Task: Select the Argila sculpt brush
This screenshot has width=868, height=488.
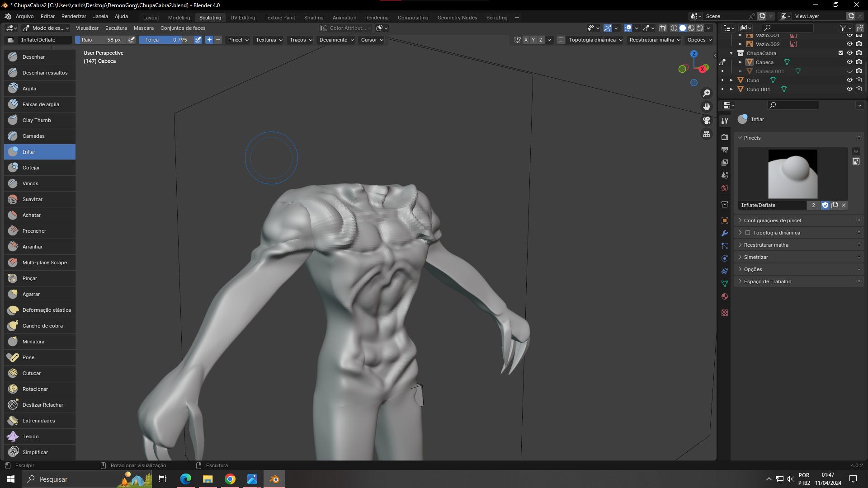Action: [29, 89]
